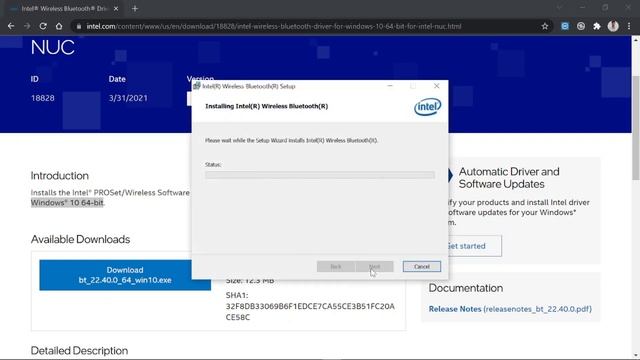Click 'Installing Intel(R) Wireless Bluetooth(R)' header
Viewport: 640px width, 360px height.
coord(267,106)
